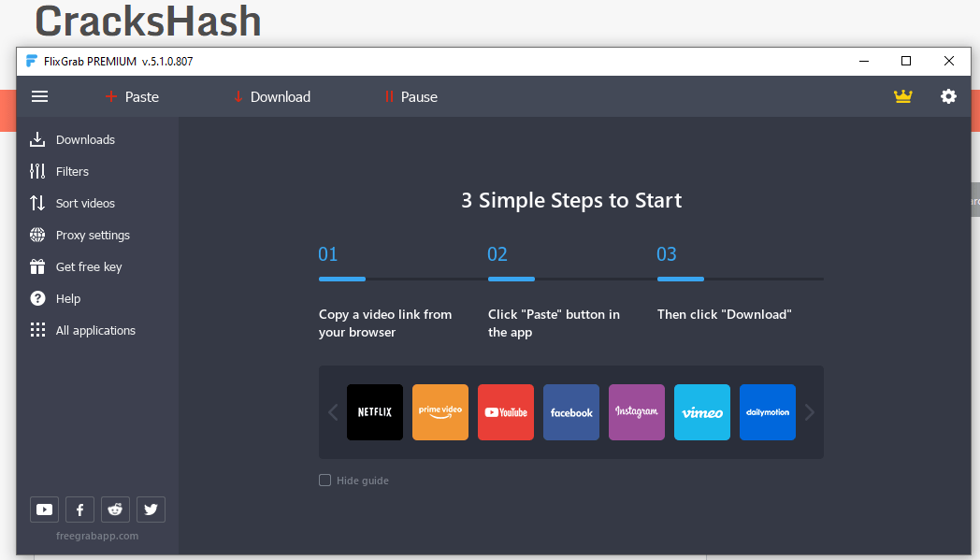Open the Reddit social icon at sidebar bottom
The height and width of the screenshot is (560, 980).
pyautogui.click(x=115, y=510)
